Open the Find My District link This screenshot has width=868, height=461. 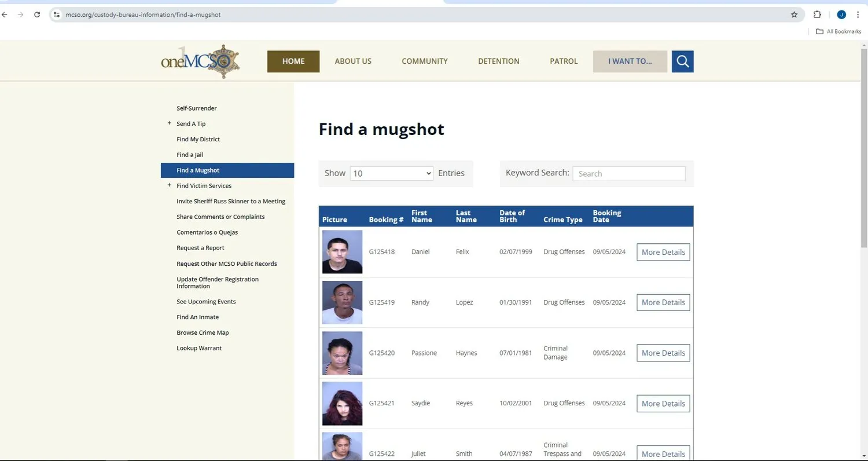click(x=198, y=139)
